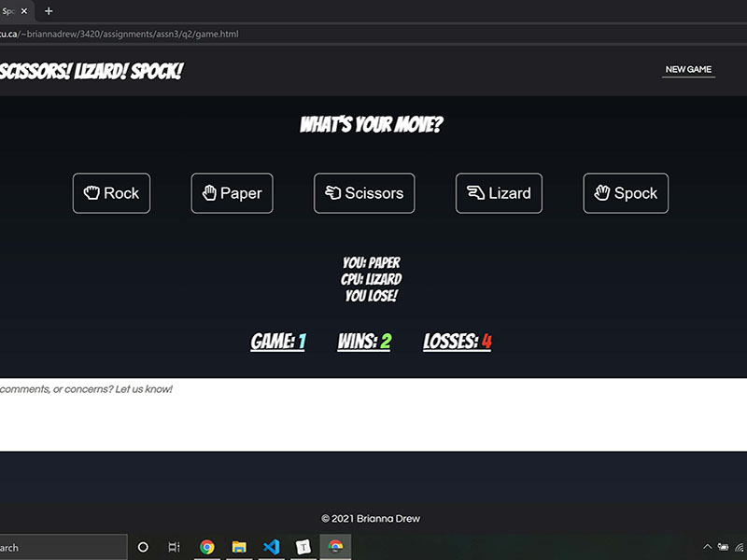Click the Scissors hand icon
747x560 pixels.
333,193
